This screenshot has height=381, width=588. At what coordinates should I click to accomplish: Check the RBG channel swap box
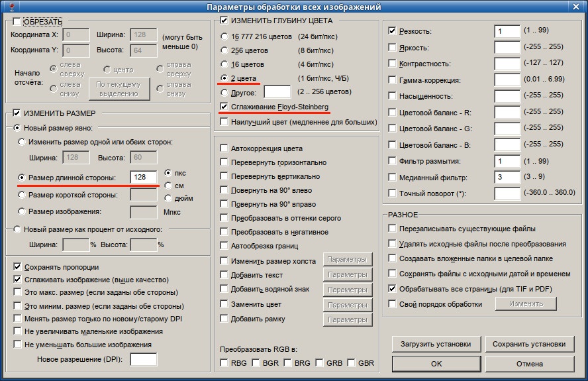[x=224, y=363]
